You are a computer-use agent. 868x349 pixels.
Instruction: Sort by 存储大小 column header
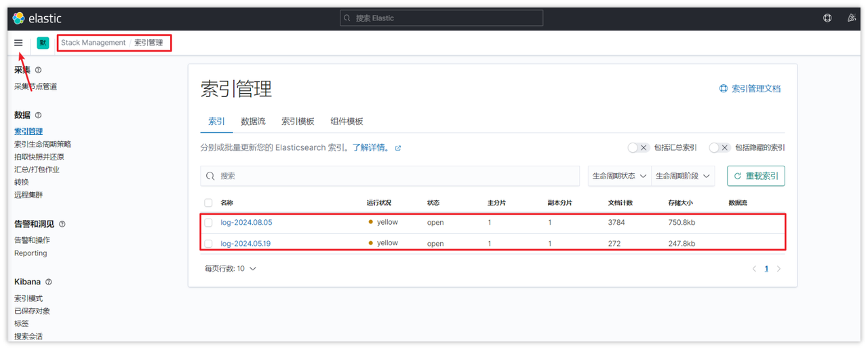pos(680,203)
